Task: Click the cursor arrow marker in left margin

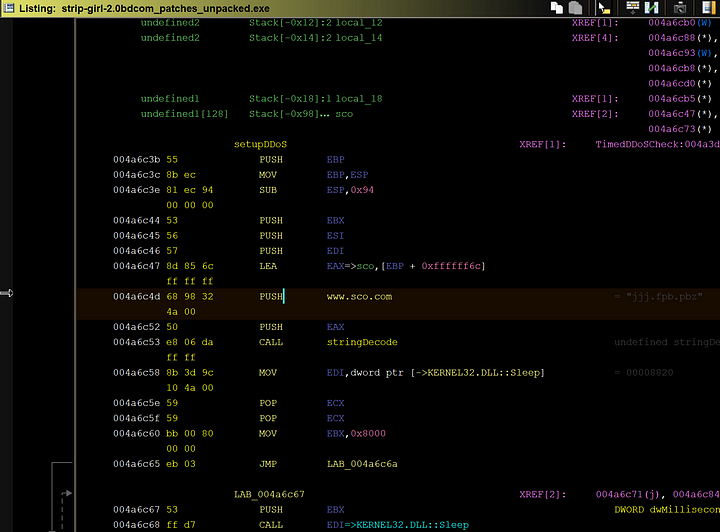Action: pos(7,293)
